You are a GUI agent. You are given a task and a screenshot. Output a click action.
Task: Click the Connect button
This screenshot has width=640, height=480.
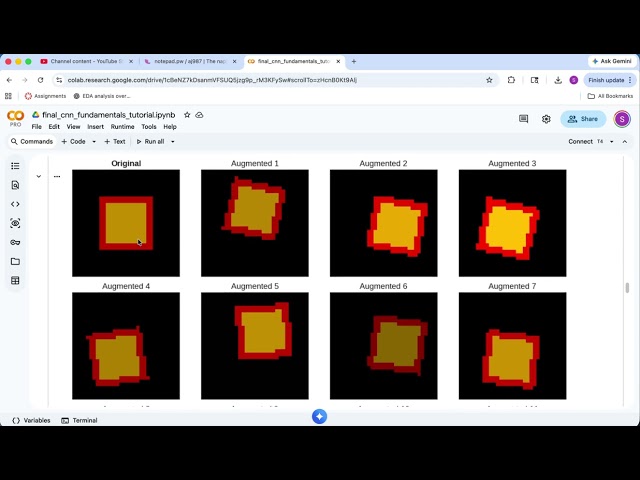[x=580, y=142]
